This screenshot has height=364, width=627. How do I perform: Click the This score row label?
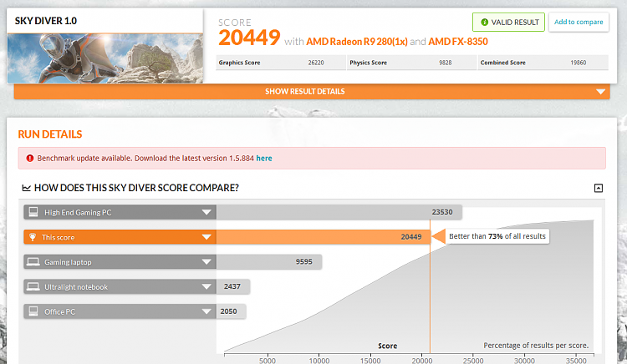pos(58,237)
